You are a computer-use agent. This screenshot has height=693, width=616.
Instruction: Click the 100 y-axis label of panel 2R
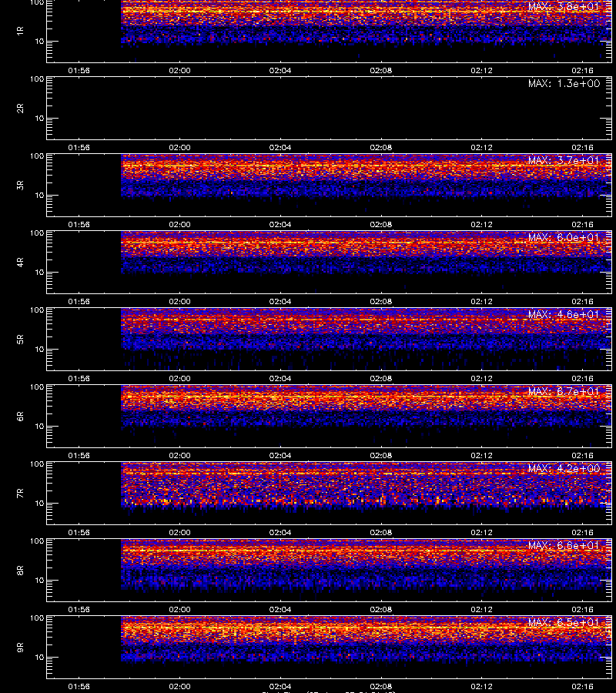[x=37, y=79]
